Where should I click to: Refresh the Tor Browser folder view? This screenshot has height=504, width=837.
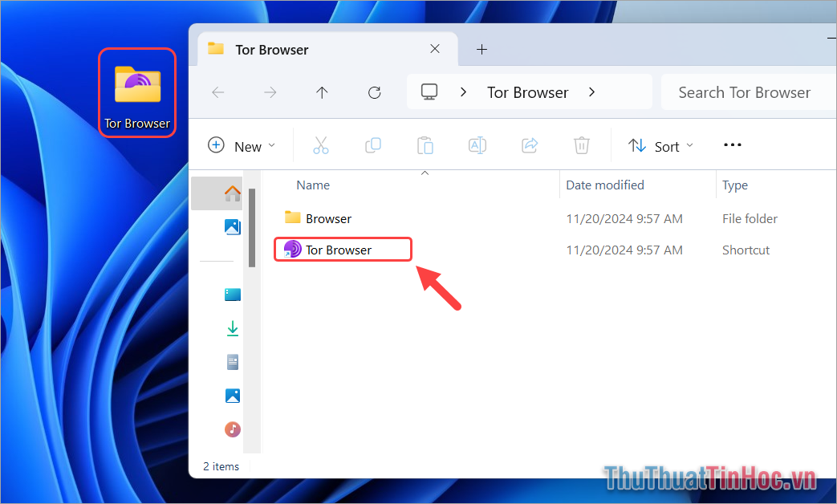(374, 92)
